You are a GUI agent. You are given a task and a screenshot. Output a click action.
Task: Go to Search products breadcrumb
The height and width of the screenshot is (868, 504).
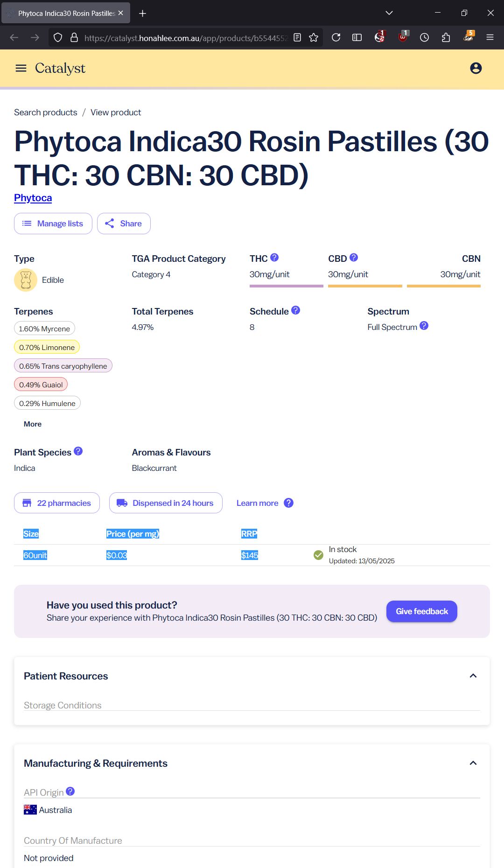point(46,112)
